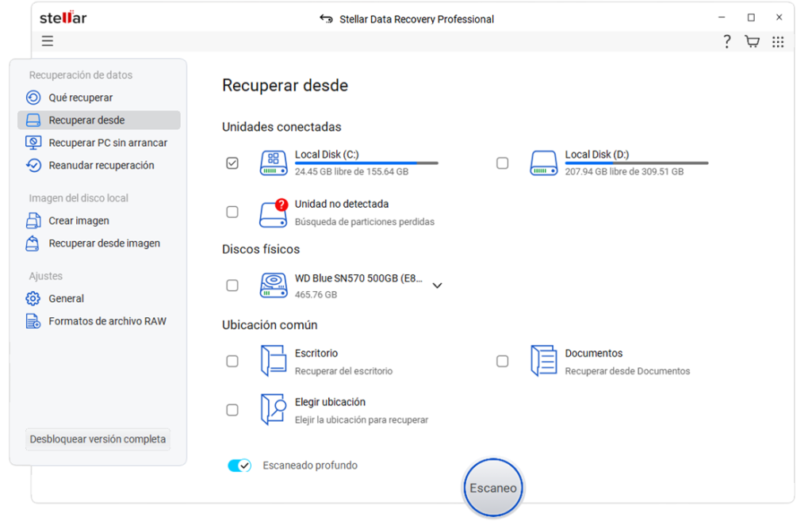Toggle the Escaneado profundo switch
The image size is (812, 525).
click(239, 466)
